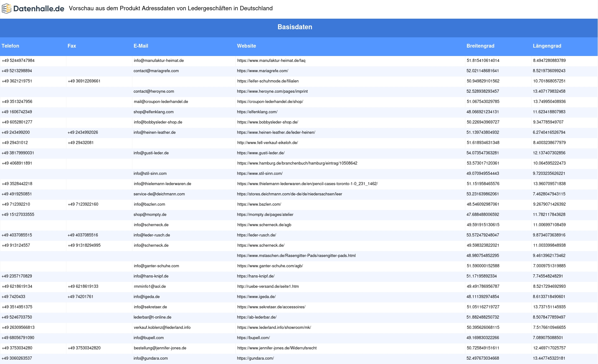Click phone number +49 52449747984
598x364 pixels.
[18, 61]
